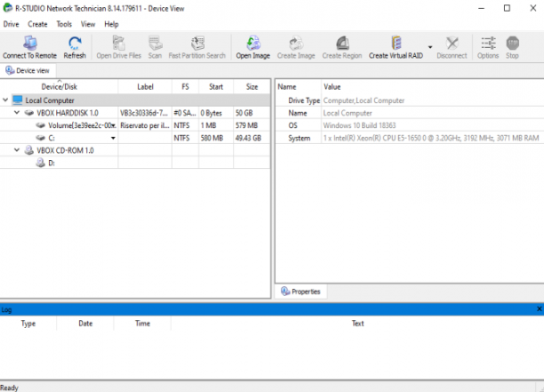Click the Scan toolbar icon

point(155,43)
